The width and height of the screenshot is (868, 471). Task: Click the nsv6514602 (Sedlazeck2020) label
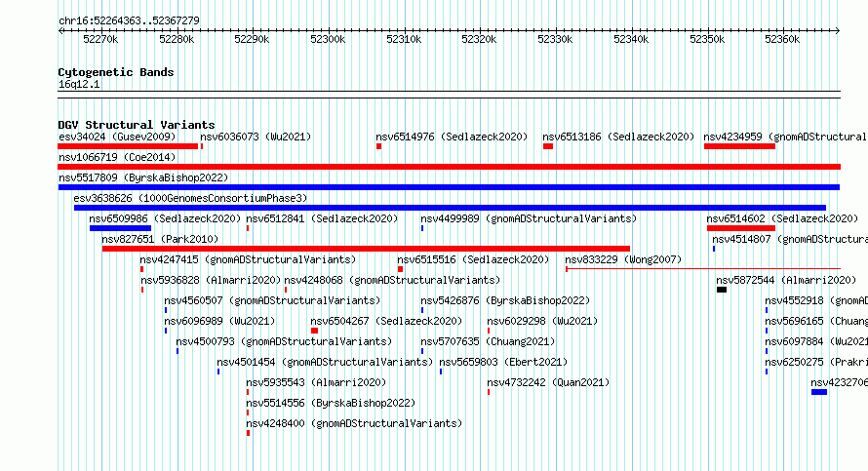pyautogui.click(x=782, y=218)
